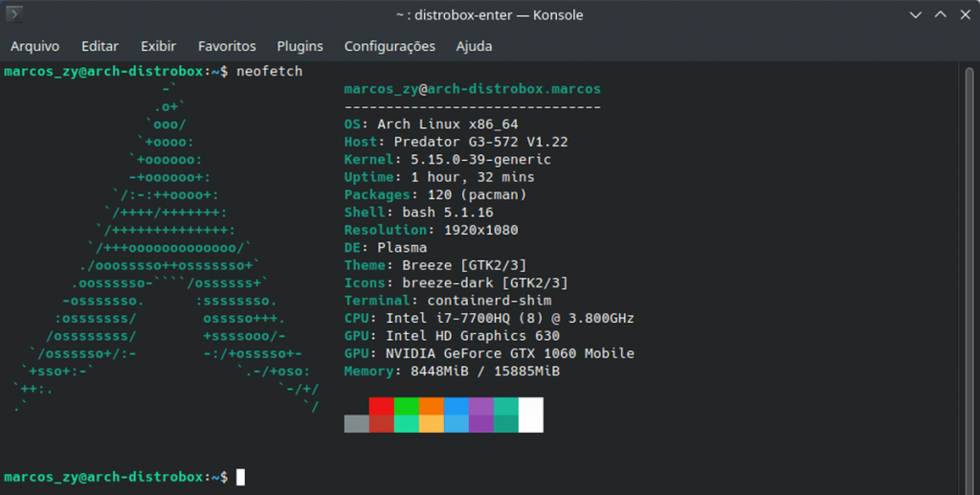Open the Ajuda menu

[x=474, y=46]
